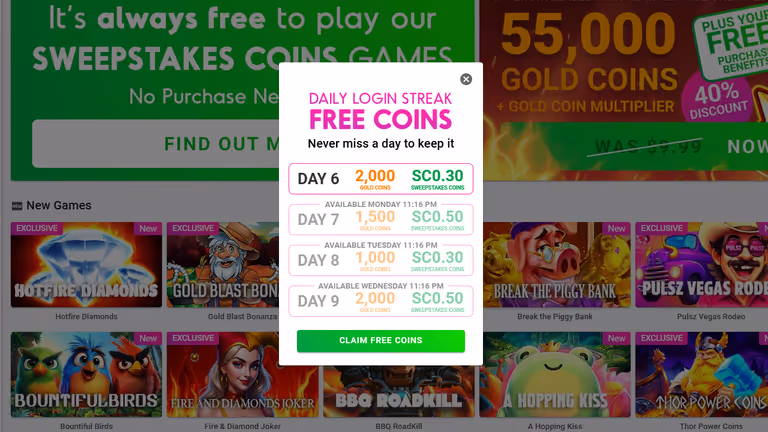Screen dimensions: 768x432
Task: Click the Claim Free Coins button
Action: pyautogui.click(x=381, y=340)
